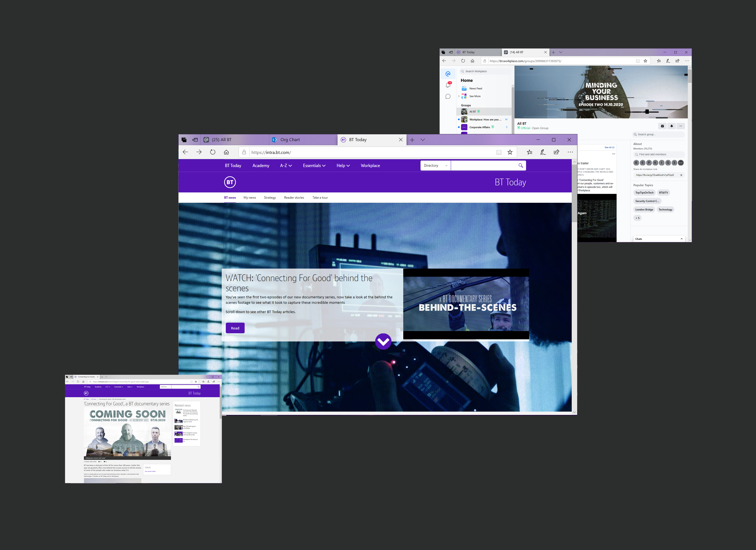The width and height of the screenshot is (756, 550).
Task: Share the Workplace page from back window toolbar
Action: pyautogui.click(x=677, y=61)
